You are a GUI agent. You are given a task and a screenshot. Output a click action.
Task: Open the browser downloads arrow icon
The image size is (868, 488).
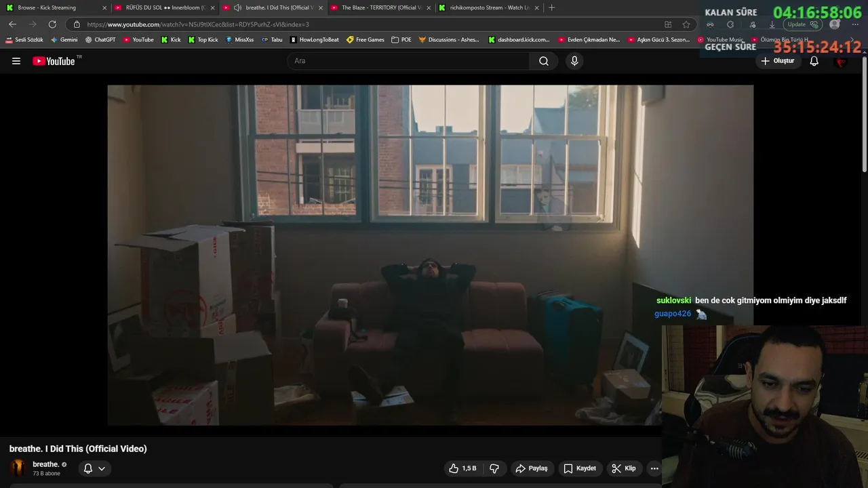point(772,24)
